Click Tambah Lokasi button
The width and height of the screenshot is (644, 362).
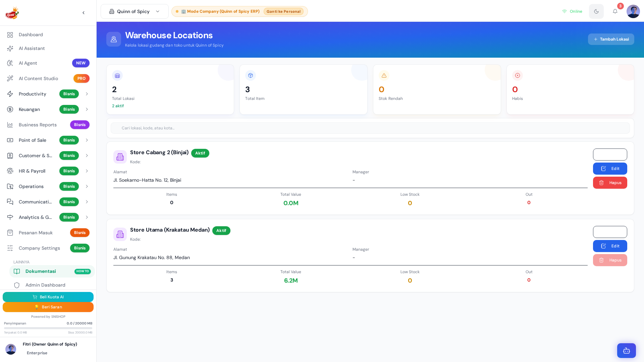point(611,39)
